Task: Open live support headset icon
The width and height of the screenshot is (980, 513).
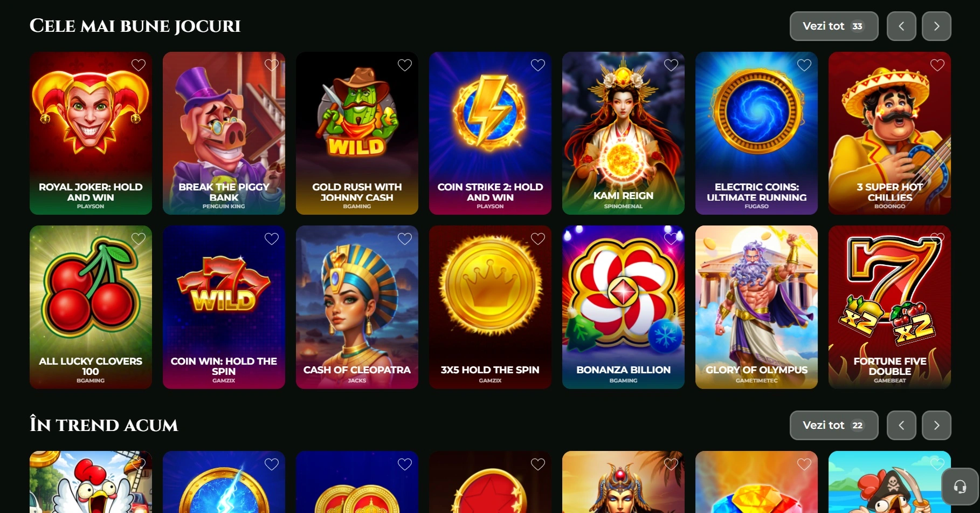Action: coord(960,487)
